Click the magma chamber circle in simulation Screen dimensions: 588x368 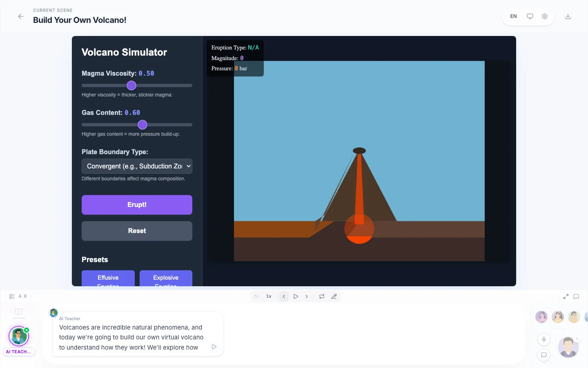[x=359, y=229]
